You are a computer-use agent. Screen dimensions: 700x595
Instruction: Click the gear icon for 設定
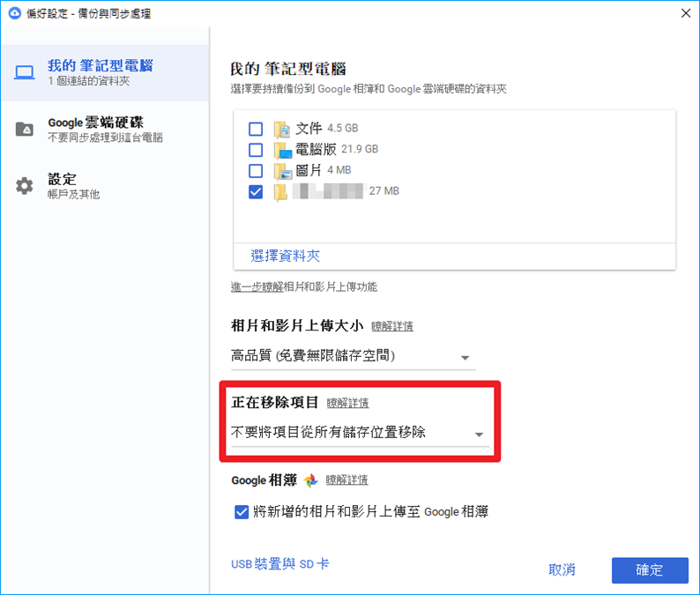[x=24, y=186]
